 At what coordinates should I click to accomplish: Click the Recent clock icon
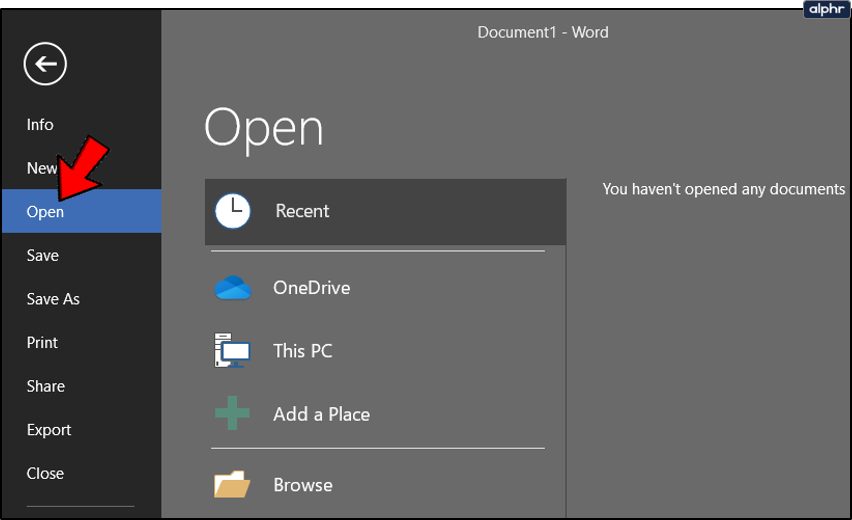(233, 211)
